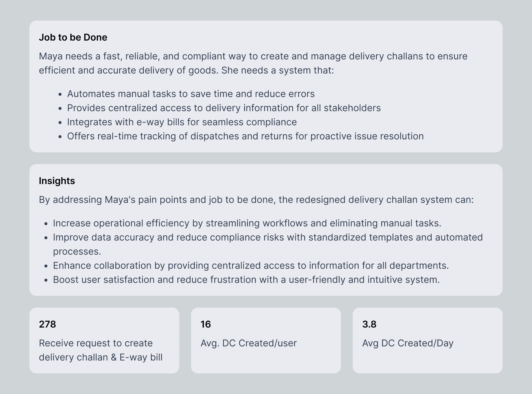Click the Avg. DC Created/user card
532x394 pixels.
click(x=266, y=340)
